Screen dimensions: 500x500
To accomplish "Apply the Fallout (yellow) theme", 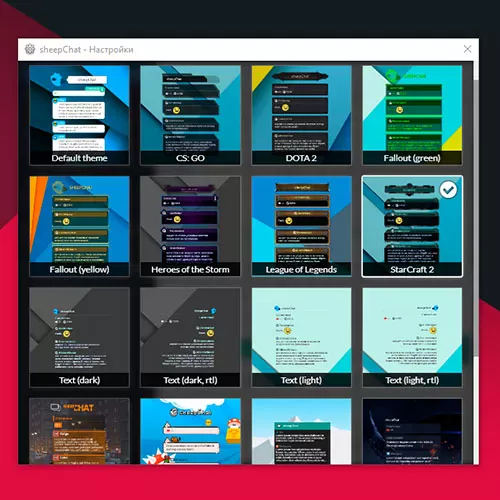I will click(79, 226).
